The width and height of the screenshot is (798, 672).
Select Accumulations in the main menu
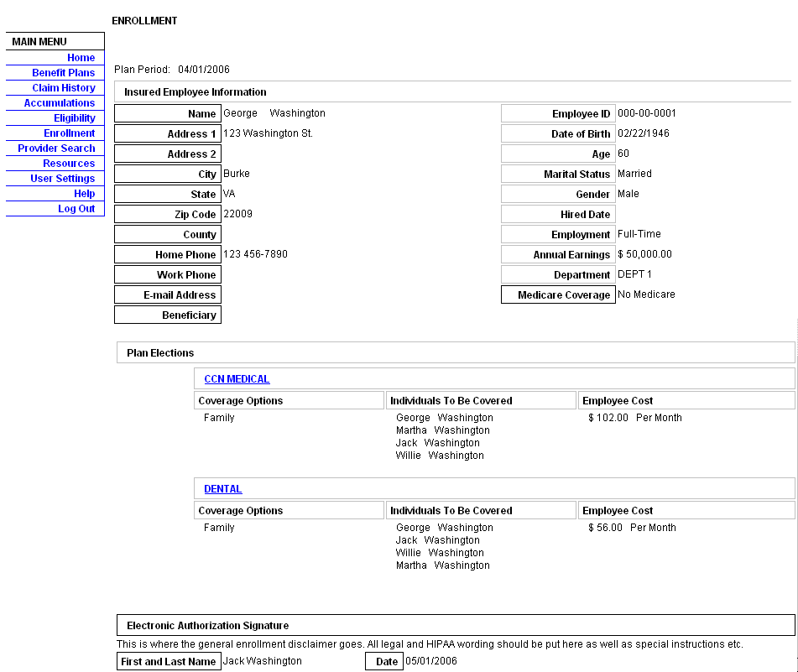coord(60,103)
